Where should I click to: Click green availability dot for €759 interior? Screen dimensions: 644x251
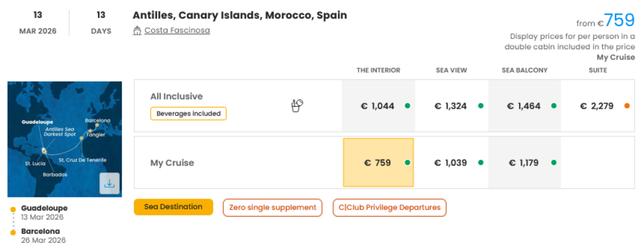[x=407, y=163]
